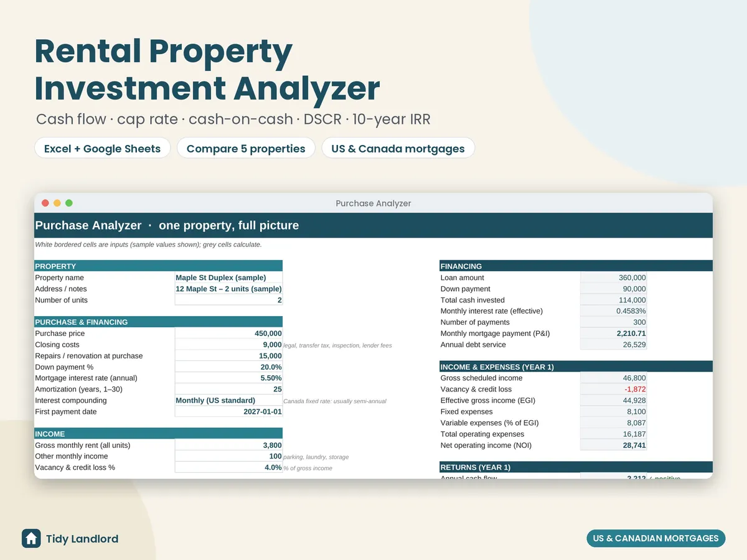Image resolution: width=747 pixels, height=560 pixels.
Task: Select the Repairs / renovation cell 15,000
Action: click(x=228, y=356)
